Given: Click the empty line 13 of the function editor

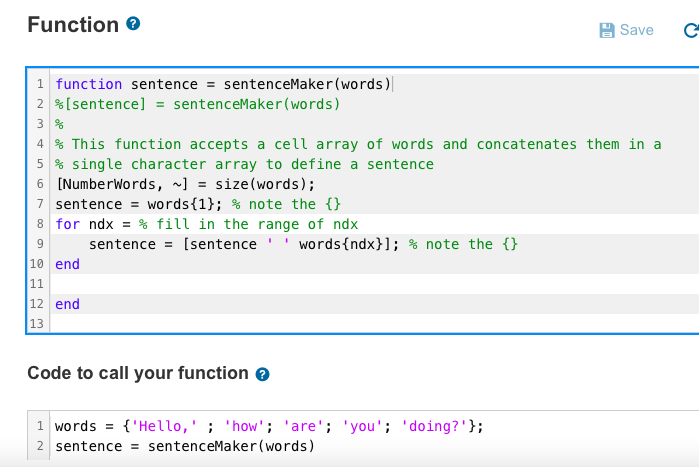Looking at the screenshot, I should click(x=374, y=324).
